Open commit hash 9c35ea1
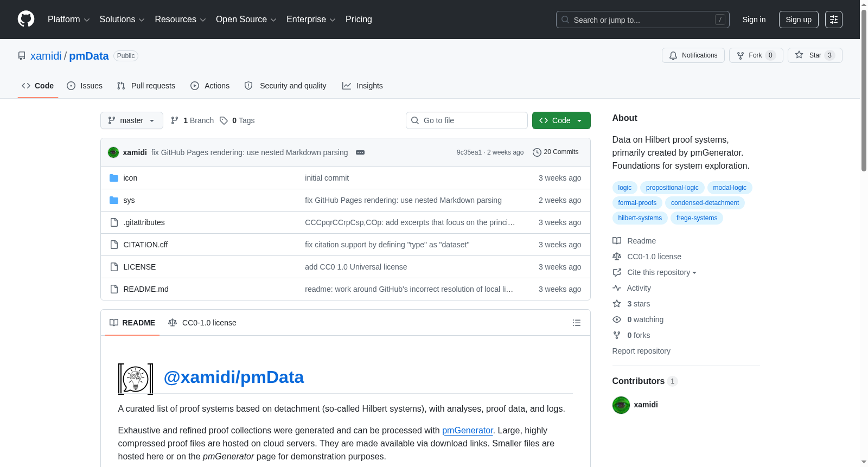This screenshot has width=868, height=467. (469, 152)
